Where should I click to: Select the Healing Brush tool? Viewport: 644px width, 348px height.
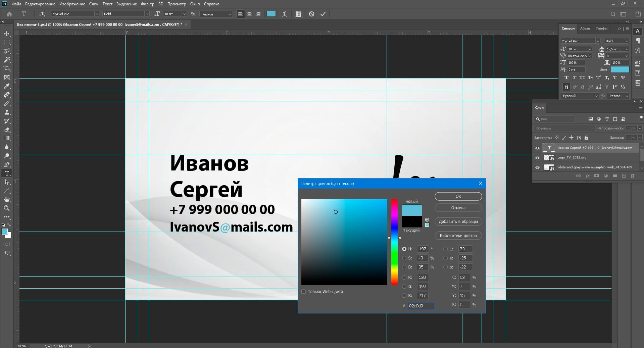point(7,95)
